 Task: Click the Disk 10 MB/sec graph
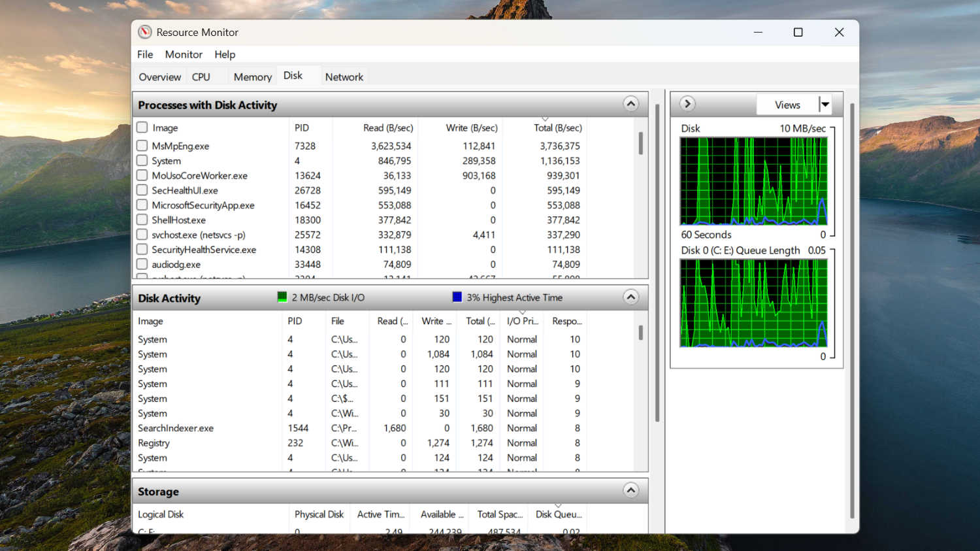click(754, 181)
